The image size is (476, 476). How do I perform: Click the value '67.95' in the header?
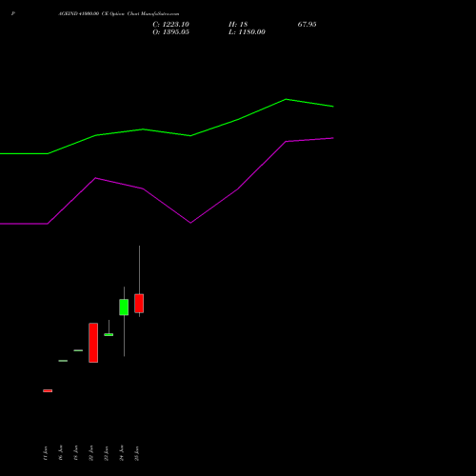(307, 25)
